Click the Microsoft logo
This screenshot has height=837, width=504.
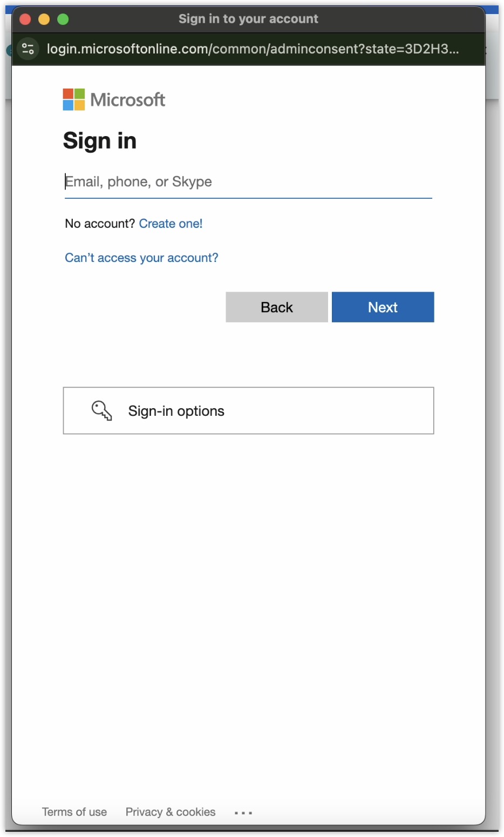tap(114, 99)
